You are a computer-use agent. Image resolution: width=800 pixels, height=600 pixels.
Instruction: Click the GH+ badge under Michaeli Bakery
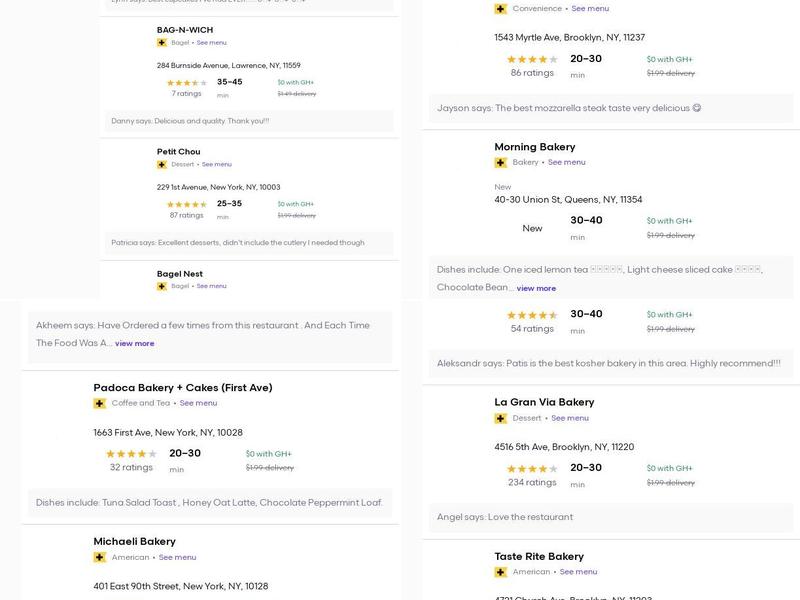tap(100, 558)
